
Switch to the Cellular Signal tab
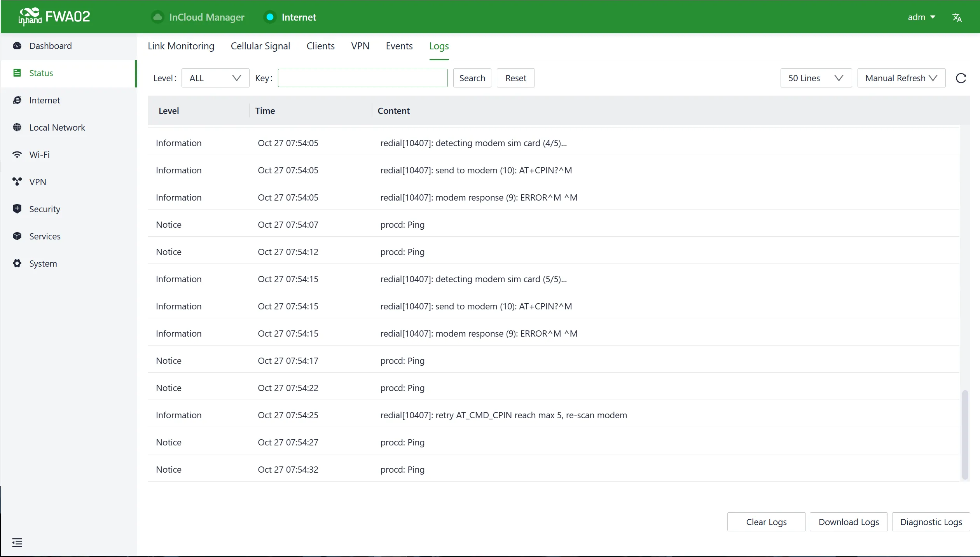(x=260, y=46)
